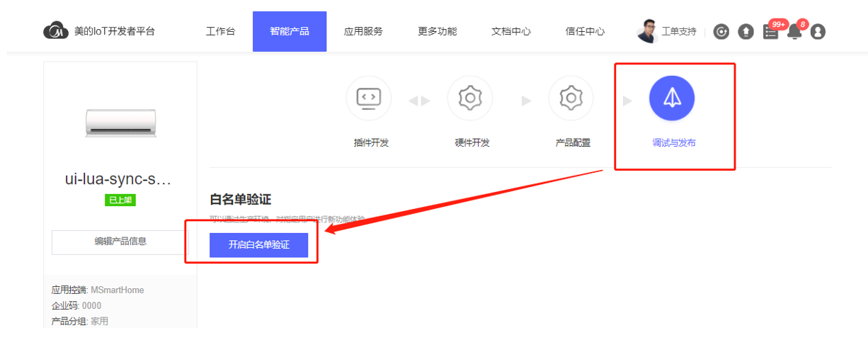Open notifications bell with 8 badge
The image size is (868, 357).
794,32
